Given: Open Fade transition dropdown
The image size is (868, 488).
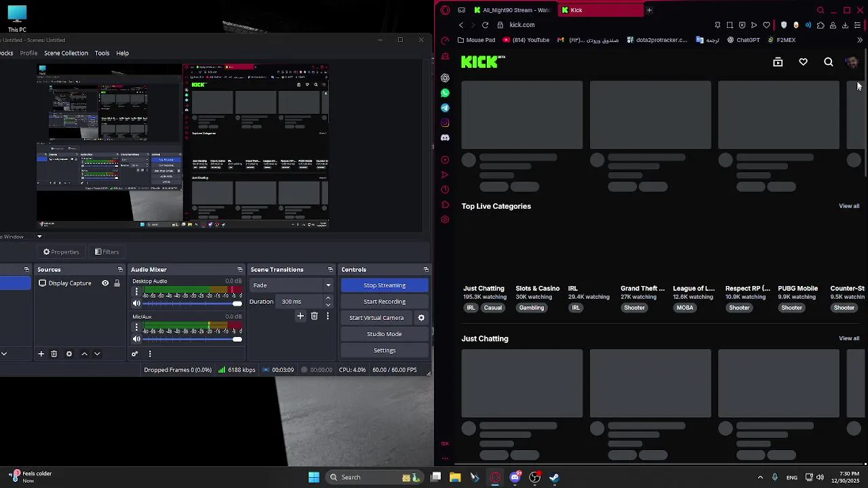Looking at the screenshot, I should point(291,285).
